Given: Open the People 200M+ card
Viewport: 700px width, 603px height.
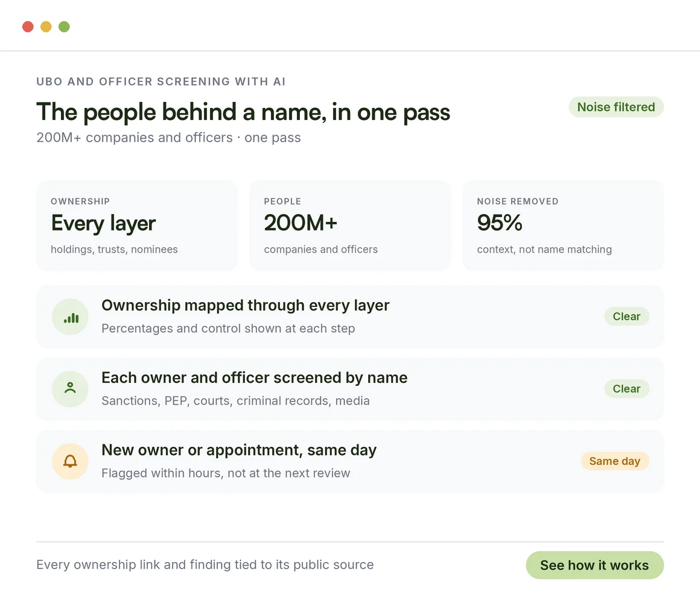Looking at the screenshot, I should point(350,226).
